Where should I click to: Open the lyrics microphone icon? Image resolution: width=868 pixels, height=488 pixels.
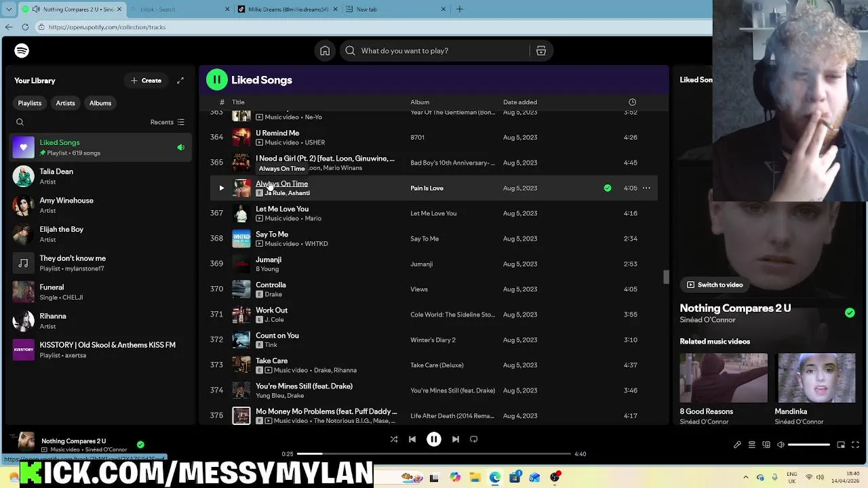pos(737,445)
